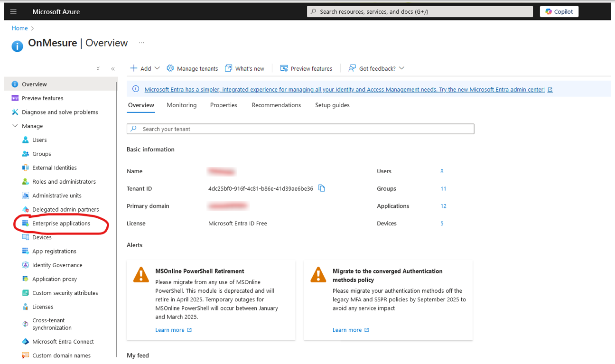Focus the global resources search box

click(x=419, y=11)
